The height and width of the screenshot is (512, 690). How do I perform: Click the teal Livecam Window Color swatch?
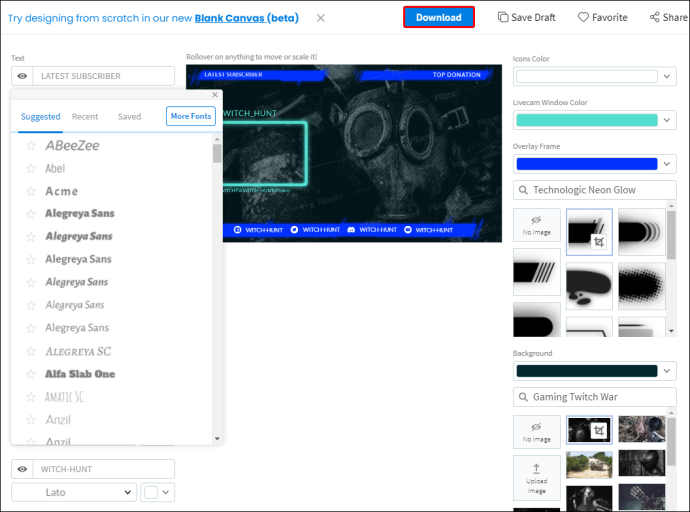(x=587, y=120)
